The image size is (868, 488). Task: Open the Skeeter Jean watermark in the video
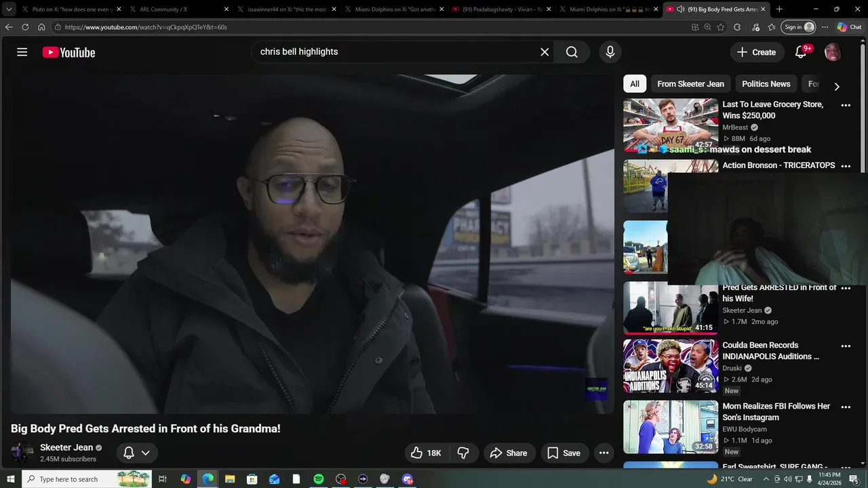point(596,389)
